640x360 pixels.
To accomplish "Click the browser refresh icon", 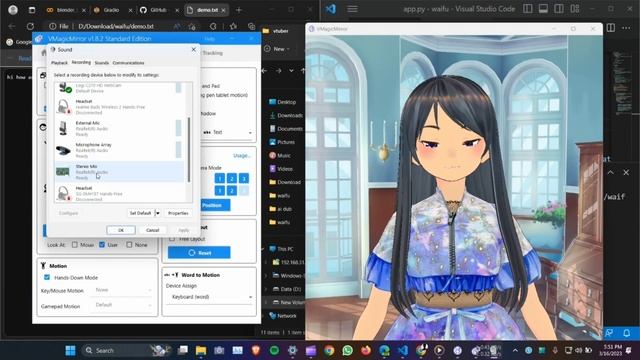I will (x=30, y=26).
